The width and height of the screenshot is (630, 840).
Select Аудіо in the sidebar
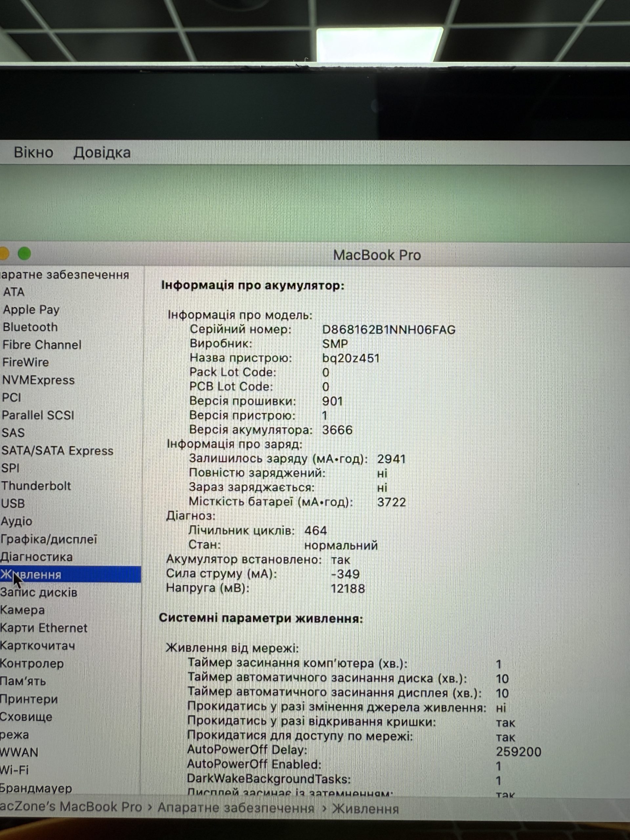click(16, 521)
